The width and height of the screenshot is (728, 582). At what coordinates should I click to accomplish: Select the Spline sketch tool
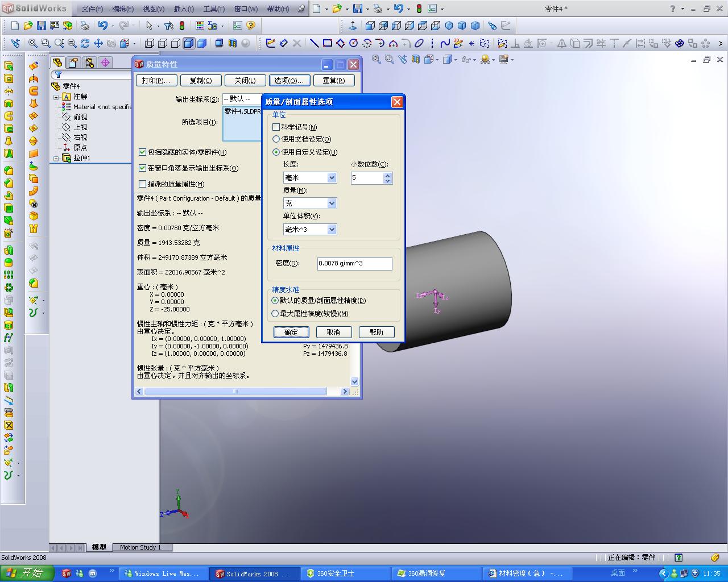(x=445, y=43)
